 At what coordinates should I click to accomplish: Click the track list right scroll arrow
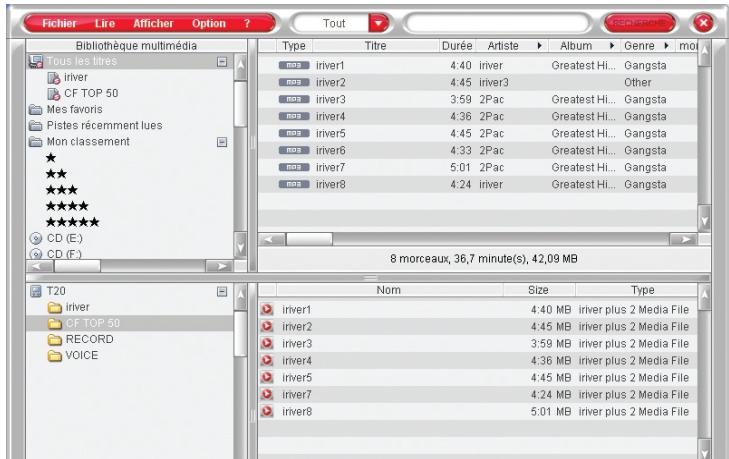(683, 239)
